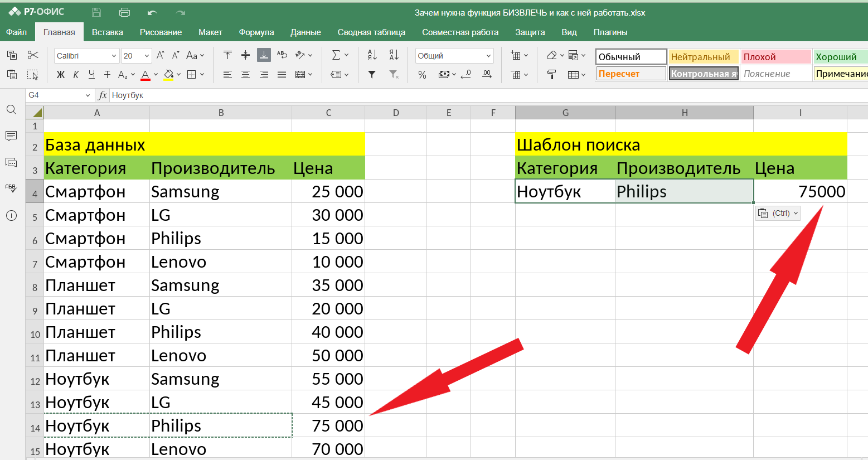Switch to the Формула tab
The width and height of the screenshot is (868, 460).
256,32
